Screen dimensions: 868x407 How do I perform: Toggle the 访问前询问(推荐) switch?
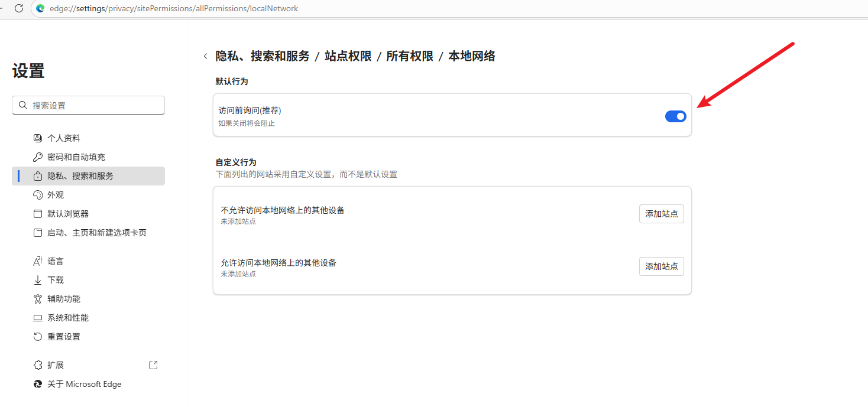[675, 116]
